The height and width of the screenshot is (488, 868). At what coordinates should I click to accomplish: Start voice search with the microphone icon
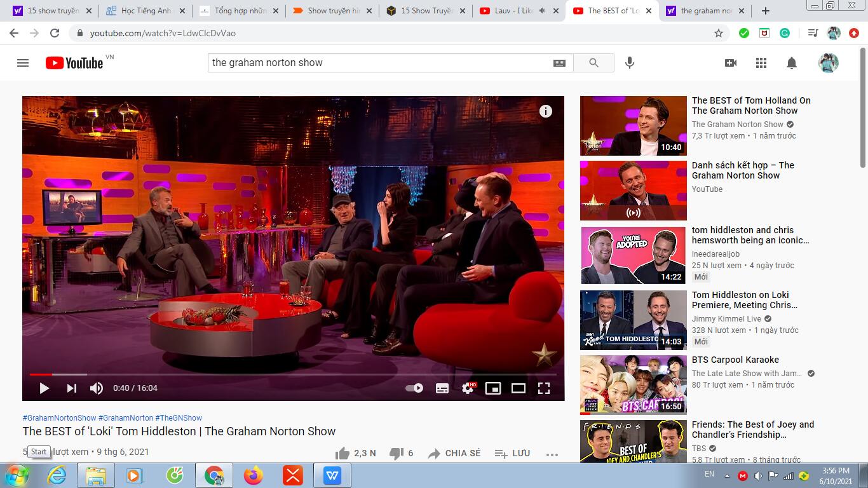(630, 63)
